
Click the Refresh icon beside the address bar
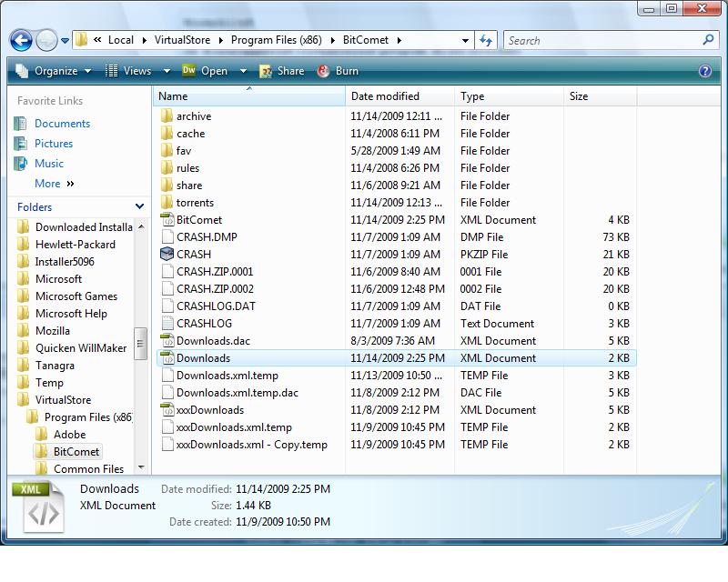pyautogui.click(x=485, y=40)
